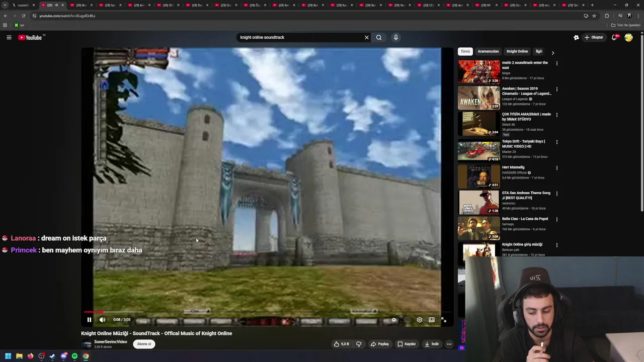Open the YouTube notifications bell
Image resolution: width=644 pixels, height=362 pixels.
click(x=615, y=37)
